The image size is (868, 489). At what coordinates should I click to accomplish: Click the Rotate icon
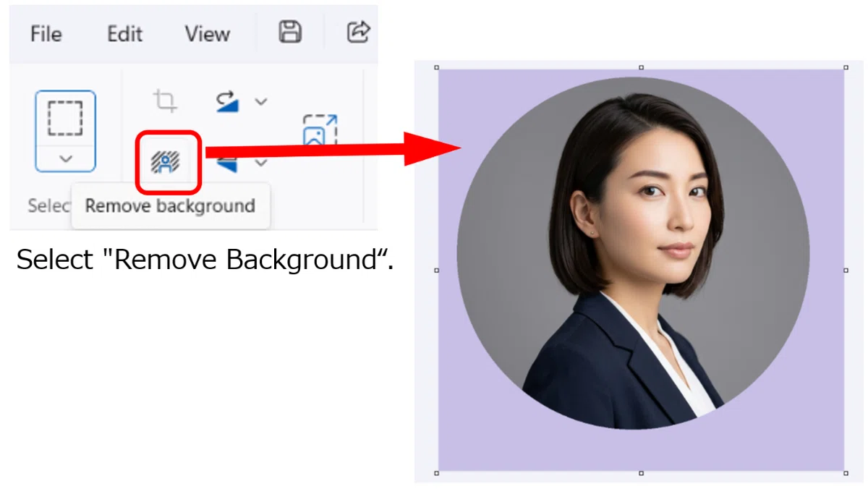228,102
